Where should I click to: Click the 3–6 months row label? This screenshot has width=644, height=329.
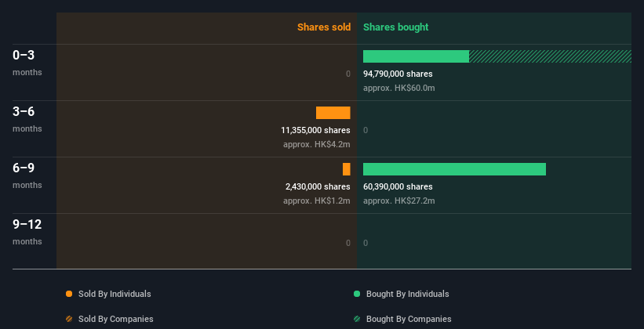click(x=27, y=119)
